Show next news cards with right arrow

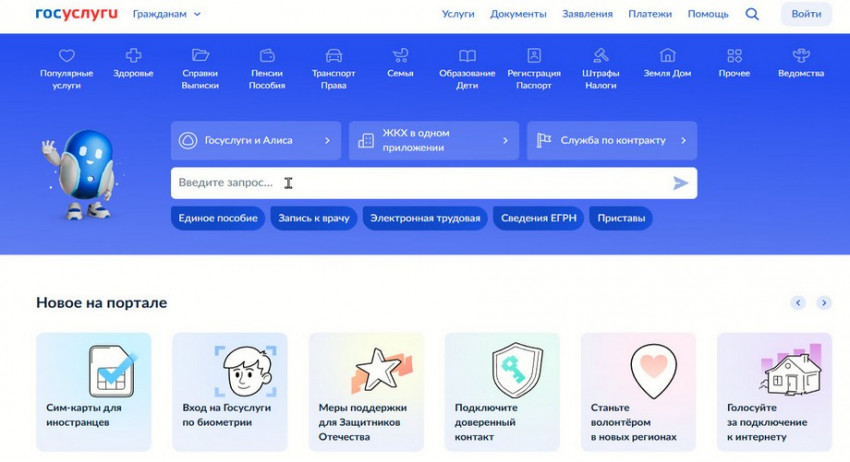[824, 303]
